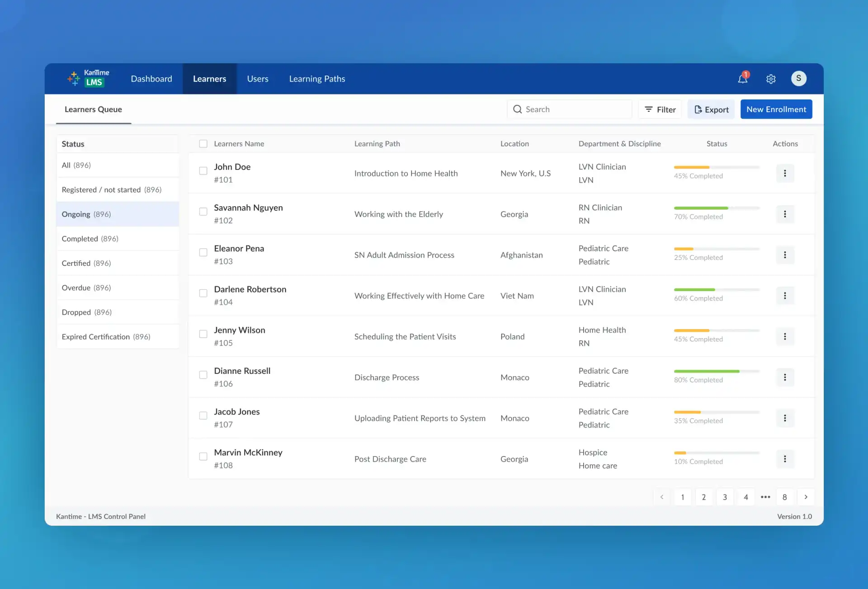Screen dimensions: 868x589
Task: Open actions menu for Marvin McKinney
Action: tap(785, 459)
